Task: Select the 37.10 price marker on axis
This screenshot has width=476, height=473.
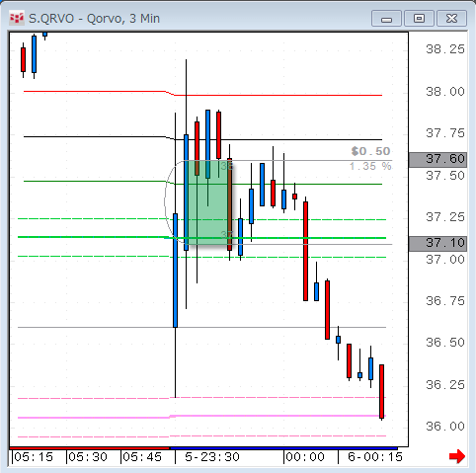Action: click(x=437, y=244)
